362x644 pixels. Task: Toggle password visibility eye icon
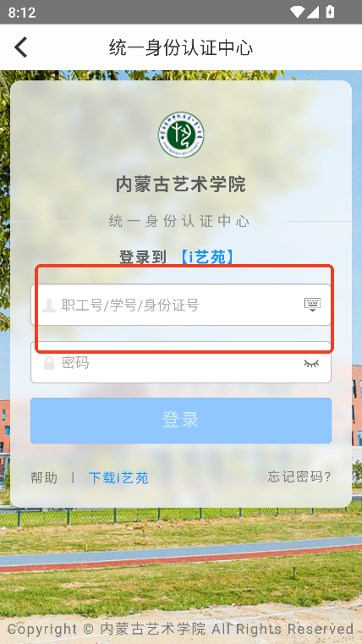point(311,363)
